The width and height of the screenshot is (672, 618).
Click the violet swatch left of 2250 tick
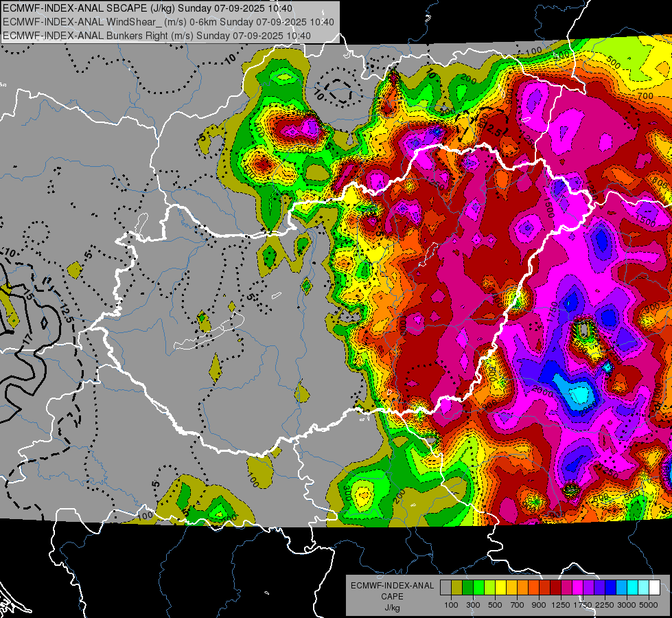599,588
